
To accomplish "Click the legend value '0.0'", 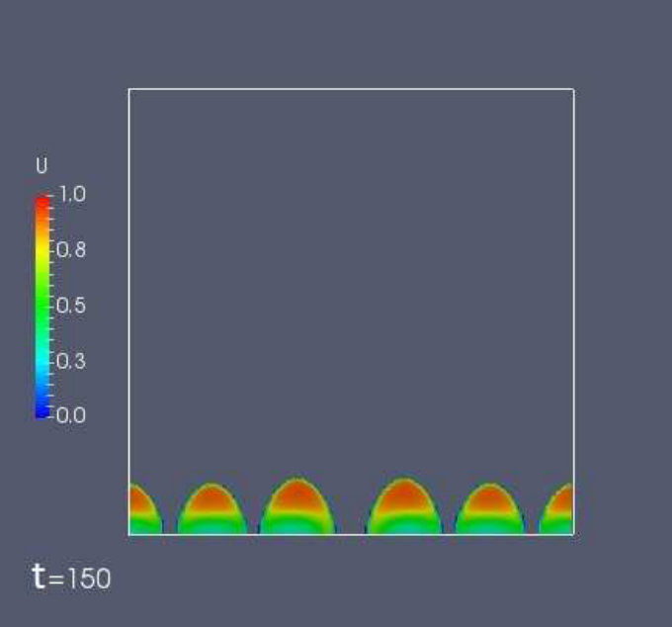I will [71, 415].
